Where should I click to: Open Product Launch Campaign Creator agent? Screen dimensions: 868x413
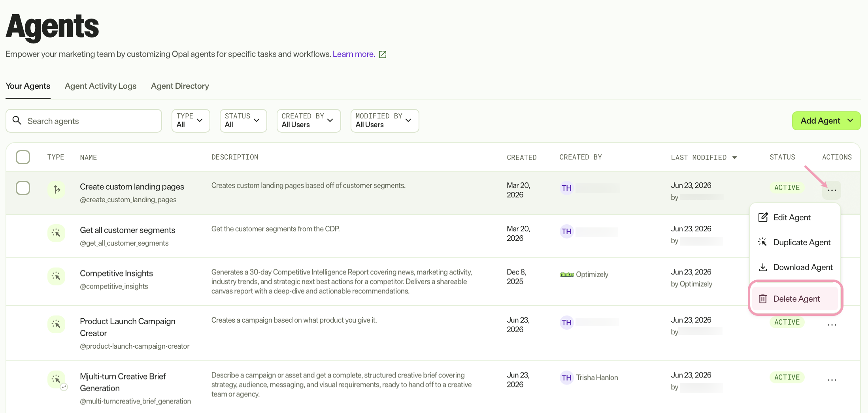(127, 327)
